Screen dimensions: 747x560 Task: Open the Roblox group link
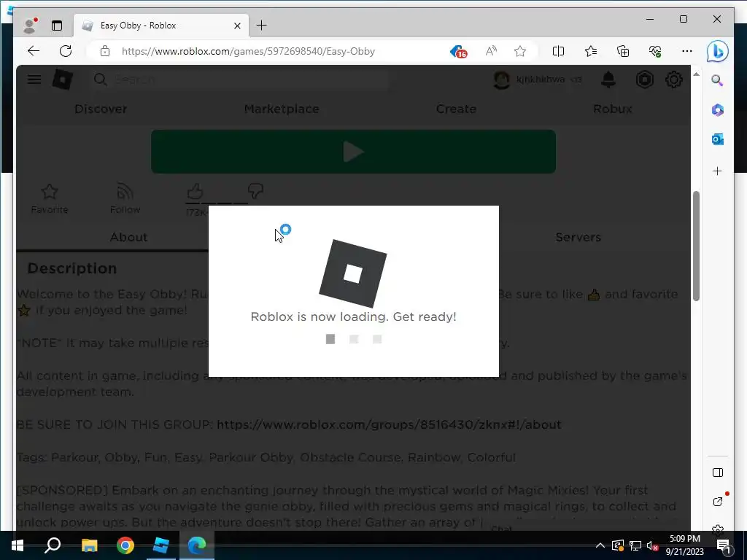[x=389, y=424]
